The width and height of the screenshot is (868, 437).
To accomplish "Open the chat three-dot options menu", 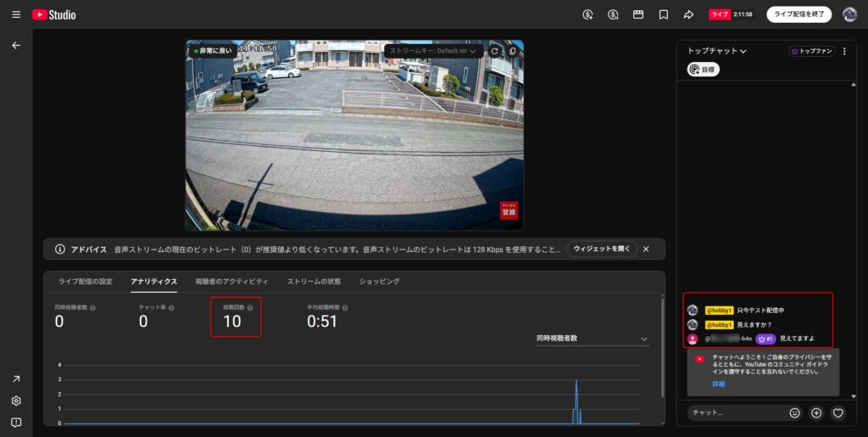I will [844, 51].
